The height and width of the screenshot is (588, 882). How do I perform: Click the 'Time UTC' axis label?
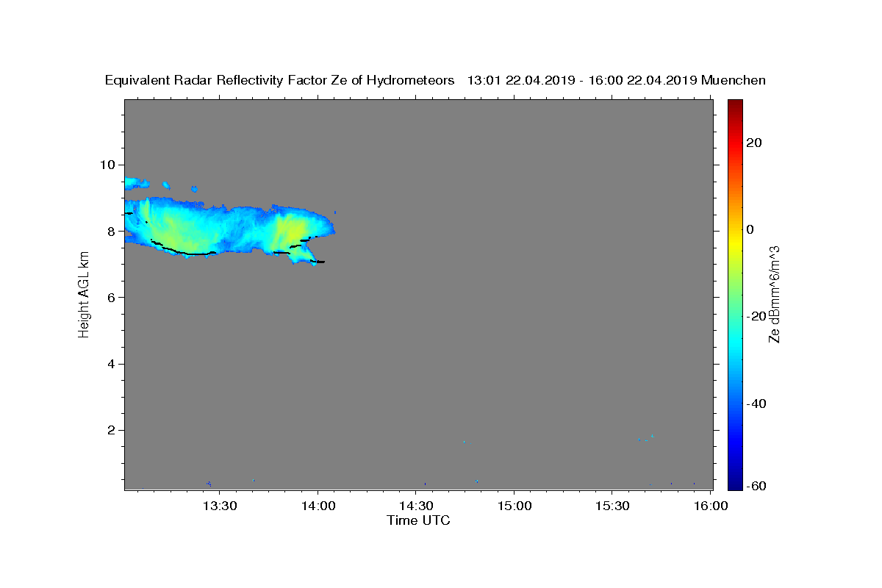tap(418, 520)
